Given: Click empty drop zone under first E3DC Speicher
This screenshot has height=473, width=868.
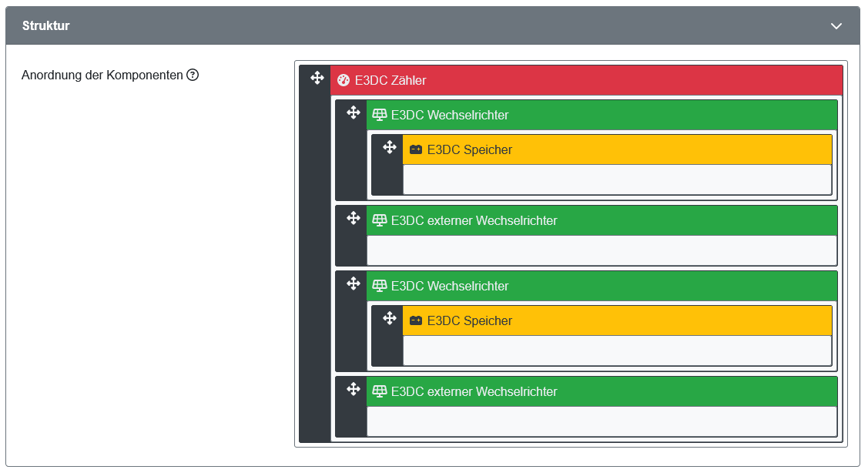Looking at the screenshot, I should [x=617, y=179].
